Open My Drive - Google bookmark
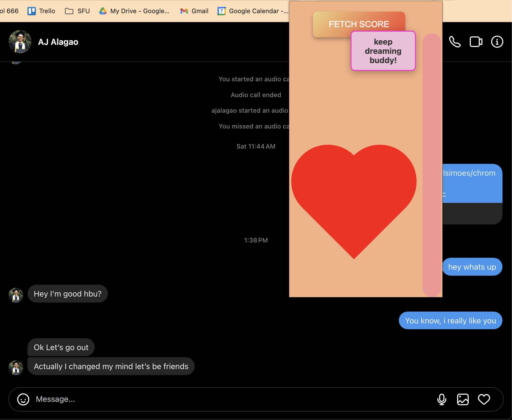 click(134, 11)
